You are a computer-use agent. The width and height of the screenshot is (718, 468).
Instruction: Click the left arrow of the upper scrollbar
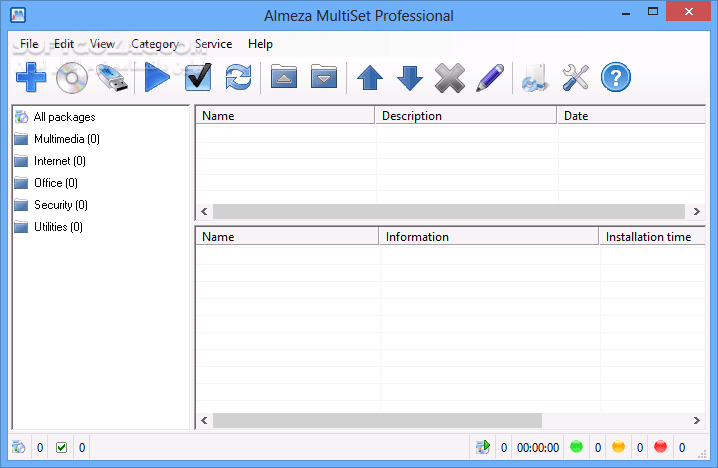pyautogui.click(x=204, y=211)
